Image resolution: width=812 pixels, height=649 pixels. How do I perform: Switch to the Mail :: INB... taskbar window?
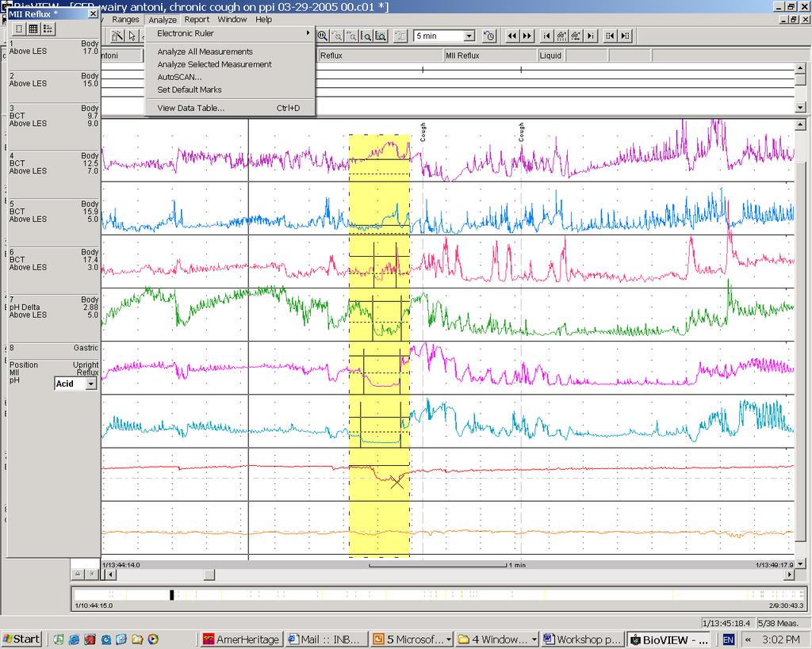coord(327,639)
